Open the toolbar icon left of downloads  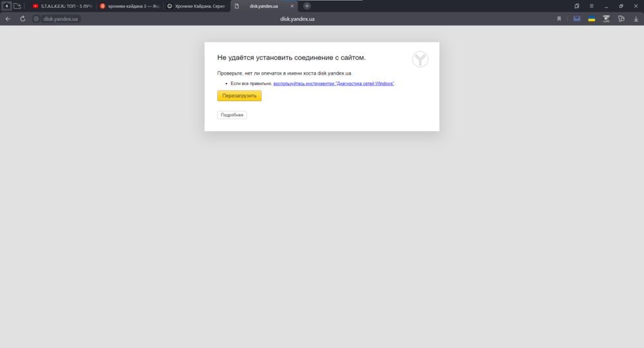[621, 19]
